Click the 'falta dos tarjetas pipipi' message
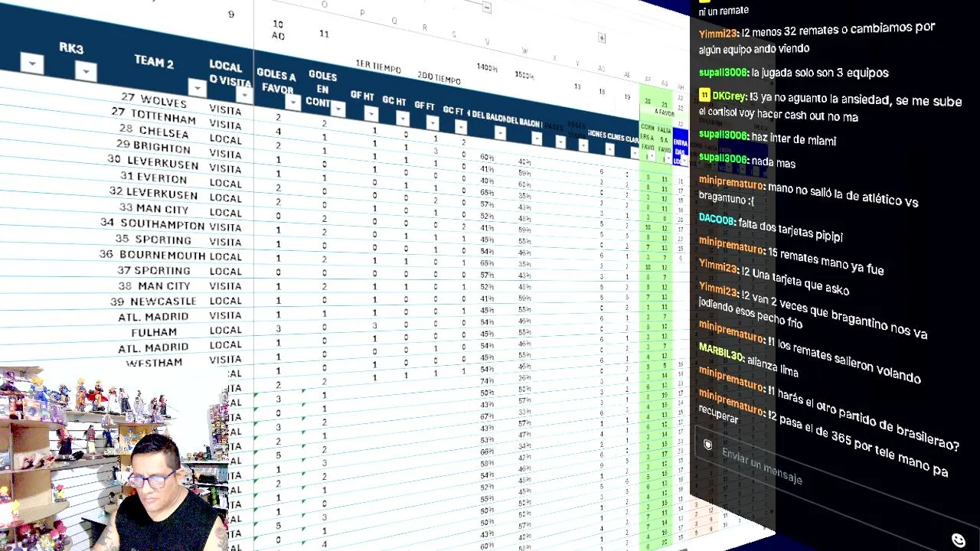Image resolution: width=980 pixels, height=551 pixels. [x=791, y=228]
